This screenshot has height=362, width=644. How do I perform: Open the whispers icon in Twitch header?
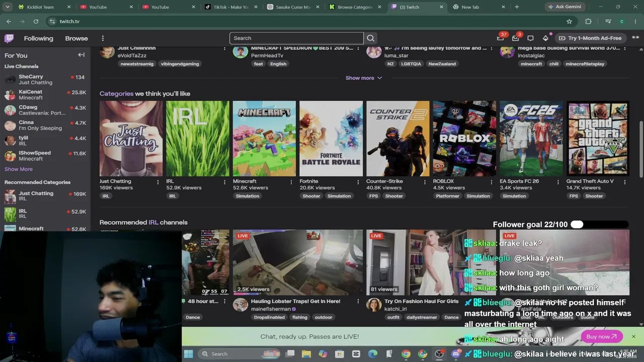(530, 38)
